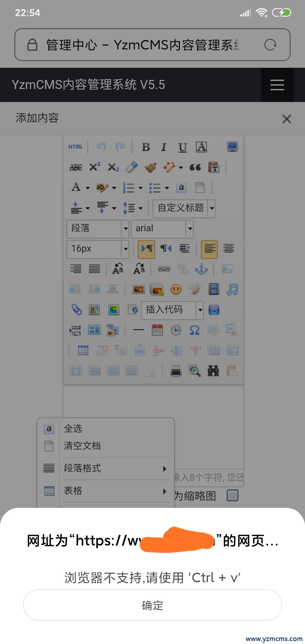Open unordered list style dropdown
Viewport: 305px width, 644px height.
pyautogui.click(x=167, y=188)
